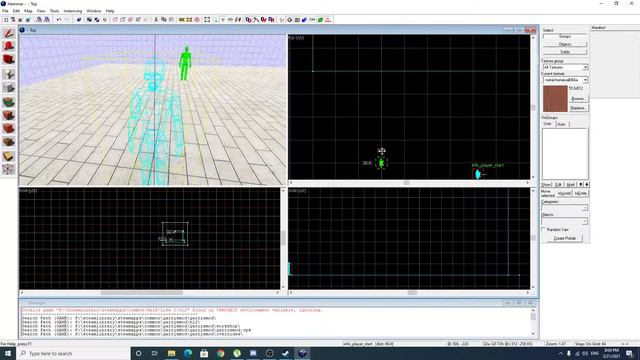Click the current texture preview swatch
640x360 pixels.
(555, 98)
